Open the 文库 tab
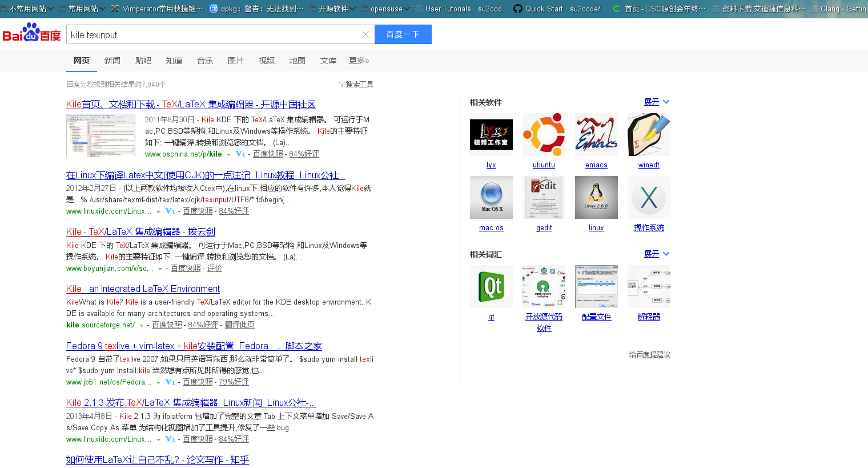 [x=328, y=61]
